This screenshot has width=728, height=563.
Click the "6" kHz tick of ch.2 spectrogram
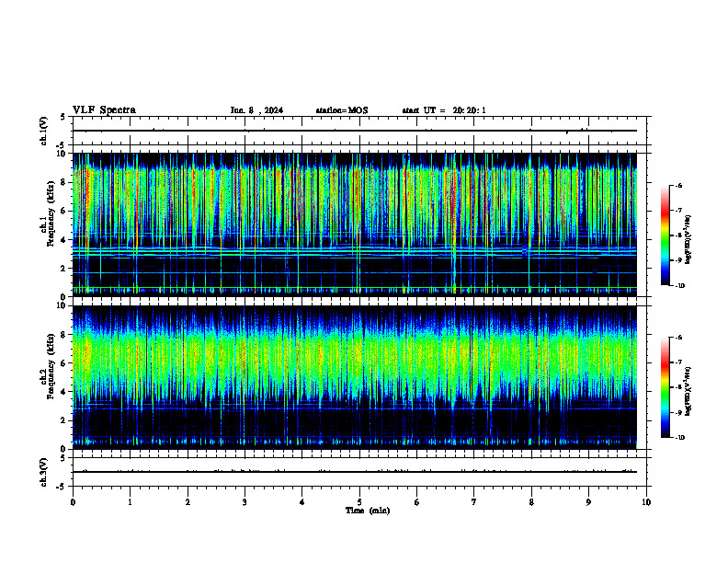pyautogui.click(x=65, y=363)
